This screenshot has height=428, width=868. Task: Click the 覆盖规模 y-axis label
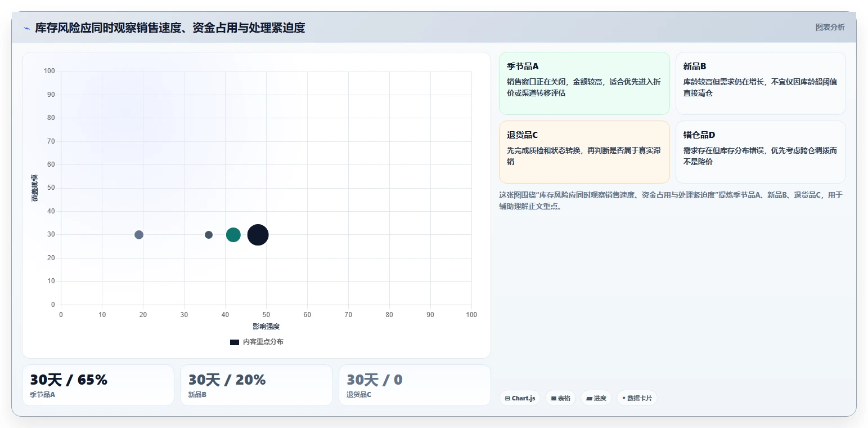point(35,188)
